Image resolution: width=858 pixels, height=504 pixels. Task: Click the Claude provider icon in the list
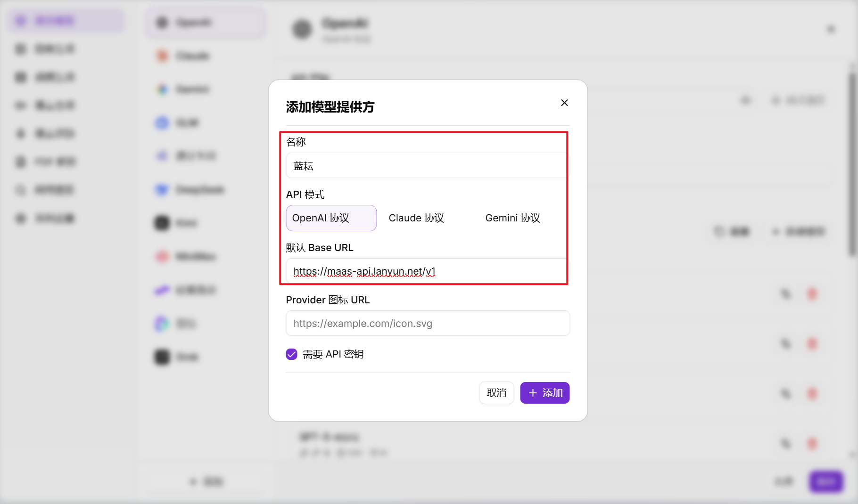162,56
